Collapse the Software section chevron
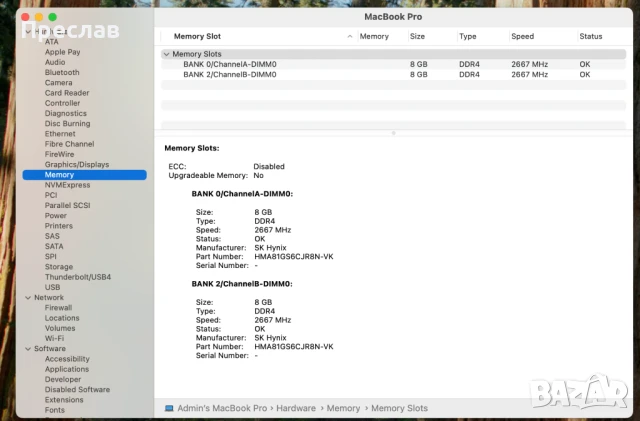 pyautogui.click(x=28, y=349)
